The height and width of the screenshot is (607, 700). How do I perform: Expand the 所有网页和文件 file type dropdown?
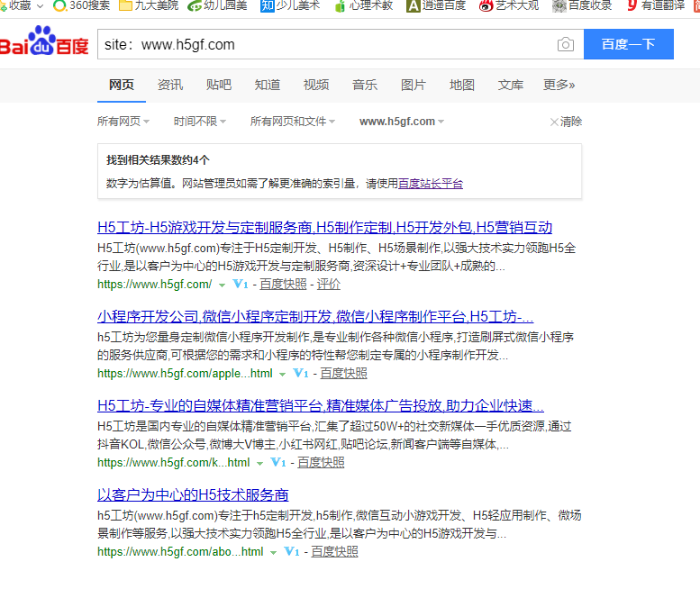click(292, 122)
